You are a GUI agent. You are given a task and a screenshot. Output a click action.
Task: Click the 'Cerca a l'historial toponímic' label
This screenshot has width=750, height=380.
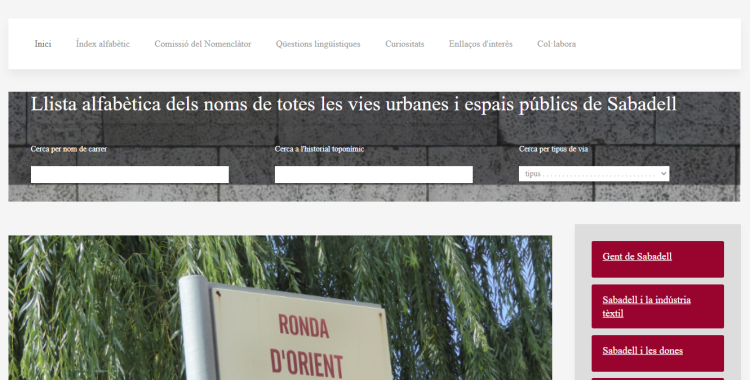[320, 149]
